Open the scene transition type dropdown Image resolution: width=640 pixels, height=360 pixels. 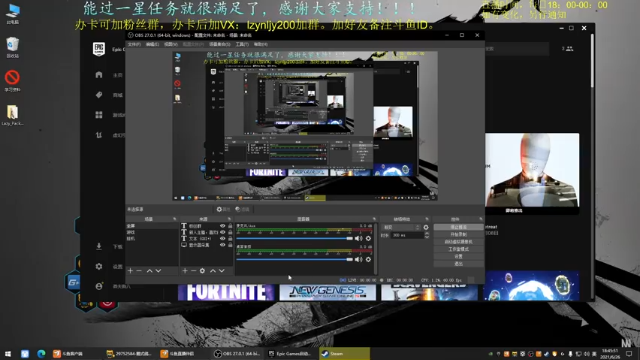coord(401,227)
